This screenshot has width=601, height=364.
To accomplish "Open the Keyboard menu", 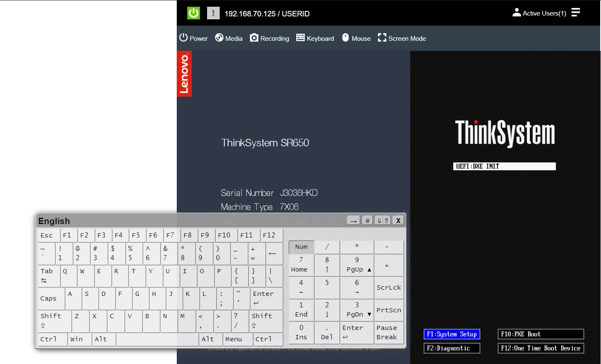I will tap(315, 38).
